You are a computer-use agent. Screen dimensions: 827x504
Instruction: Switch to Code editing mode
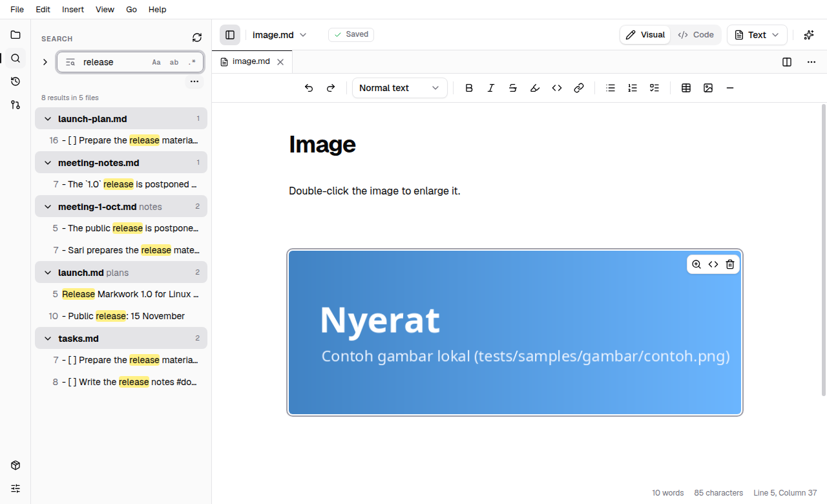point(696,35)
